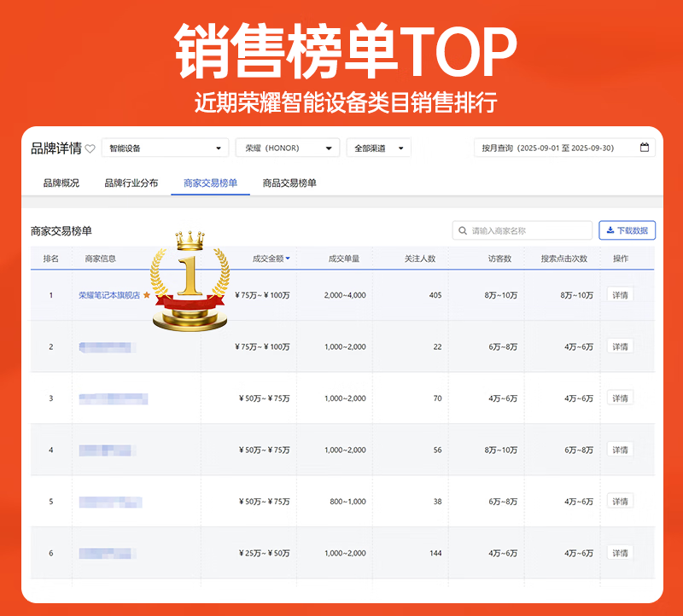Image resolution: width=683 pixels, height=616 pixels.
Task: Open the 全部渠道 channel dropdown
Action: [x=378, y=148]
